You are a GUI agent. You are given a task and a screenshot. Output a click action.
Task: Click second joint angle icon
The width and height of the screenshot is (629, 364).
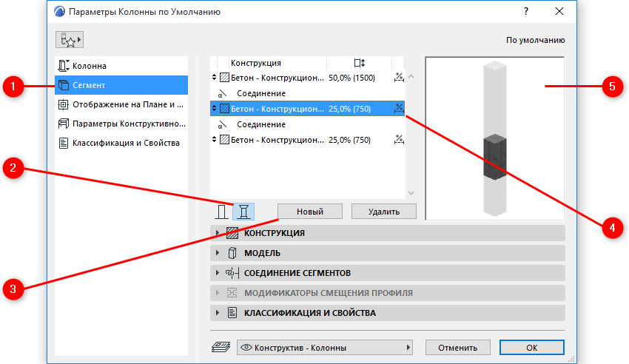222,125
